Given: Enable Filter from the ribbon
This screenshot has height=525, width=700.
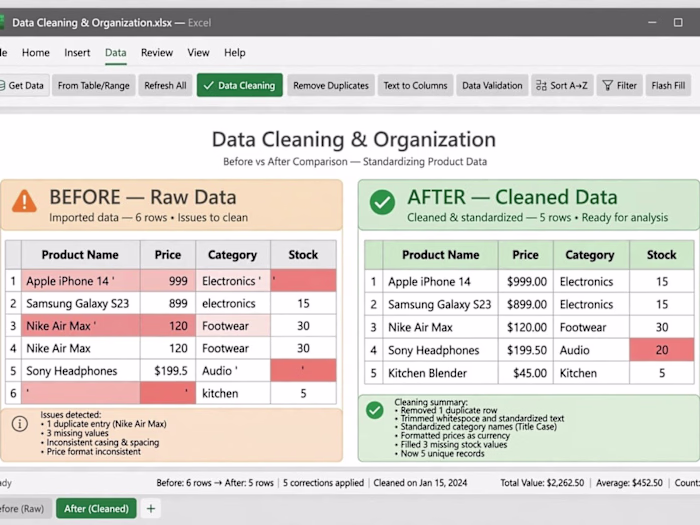Looking at the screenshot, I should tap(619, 85).
